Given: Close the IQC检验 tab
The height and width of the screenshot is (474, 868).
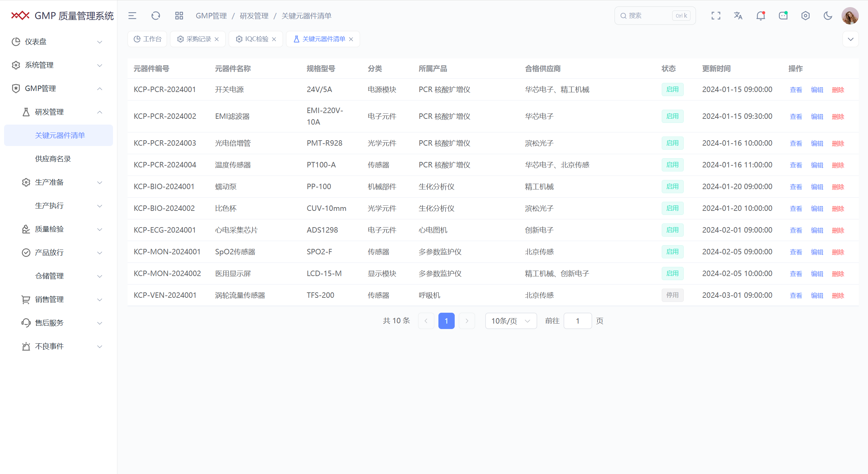Looking at the screenshot, I should pyautogui.click(x=274, y=39).
